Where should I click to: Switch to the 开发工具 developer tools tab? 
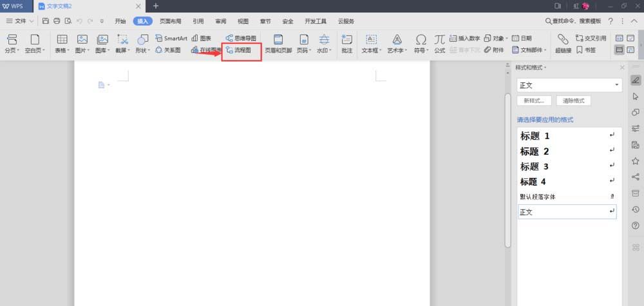pyautogui.click(x=316, y=21)
